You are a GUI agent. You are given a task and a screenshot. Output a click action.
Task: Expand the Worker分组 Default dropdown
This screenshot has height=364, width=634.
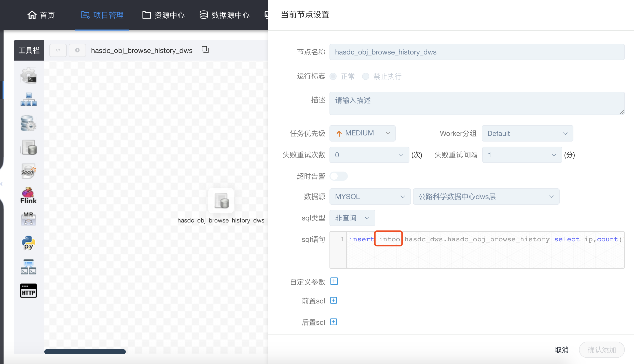tap(527, 133)
